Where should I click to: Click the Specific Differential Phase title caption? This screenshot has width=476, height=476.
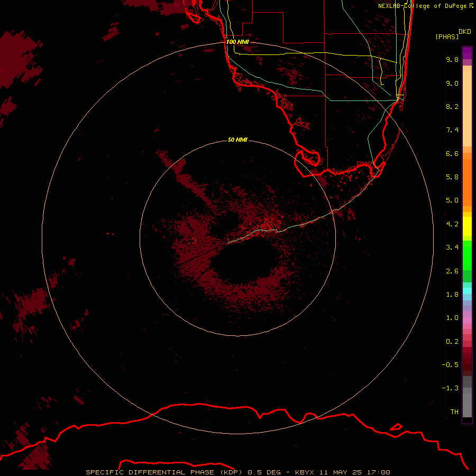click(237, 472)
